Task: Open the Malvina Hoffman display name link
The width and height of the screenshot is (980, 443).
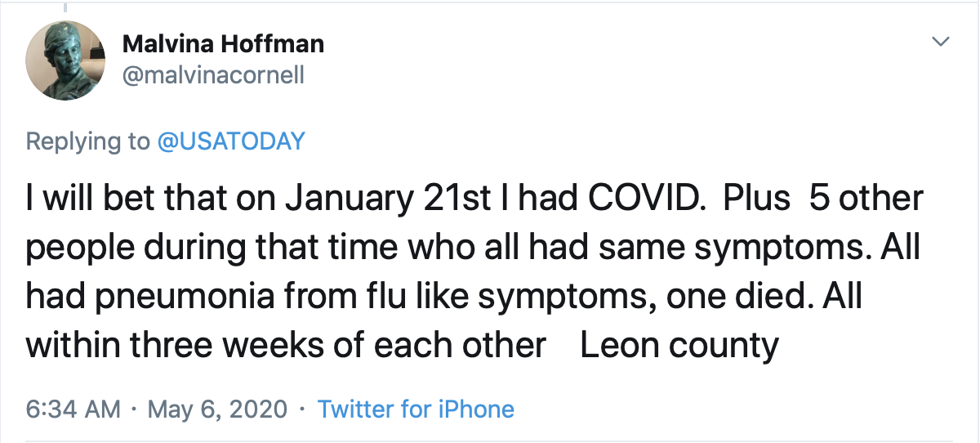Action: click(223, 43)
